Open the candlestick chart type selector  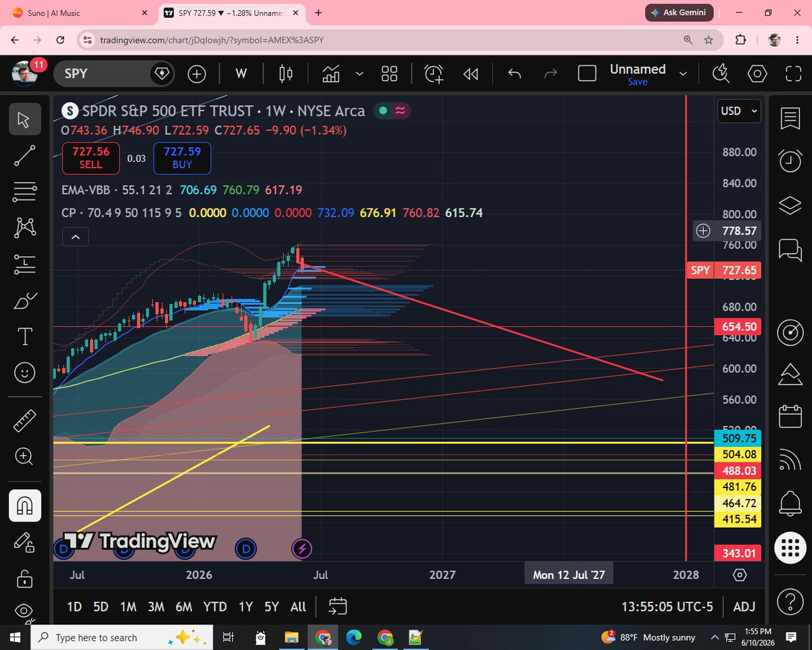[x=286, y=74]
